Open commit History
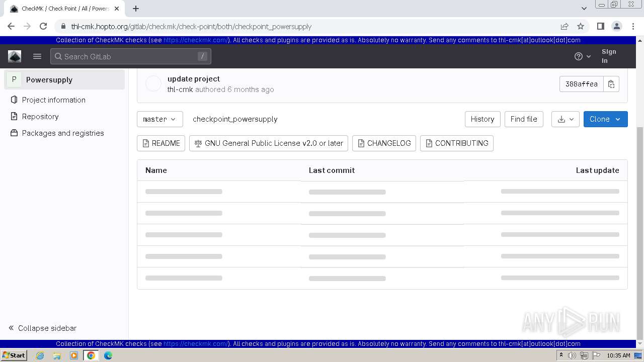The image size is (644, 362). click(x=482, y=119)
